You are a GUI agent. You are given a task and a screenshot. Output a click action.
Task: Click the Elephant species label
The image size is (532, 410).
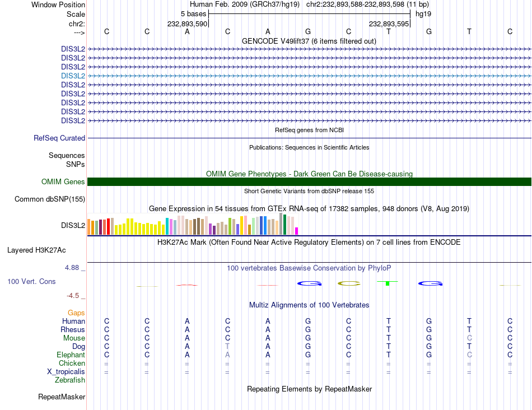coord(71,355)
